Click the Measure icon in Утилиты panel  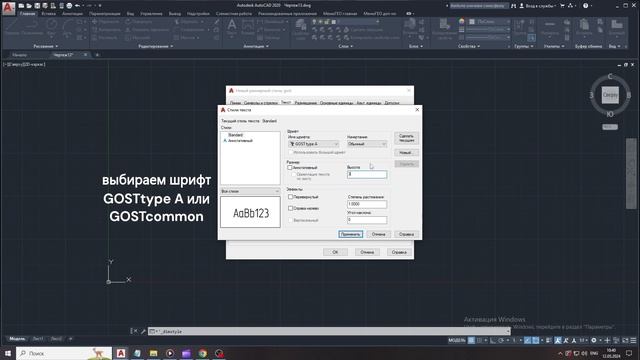point(550,27)
